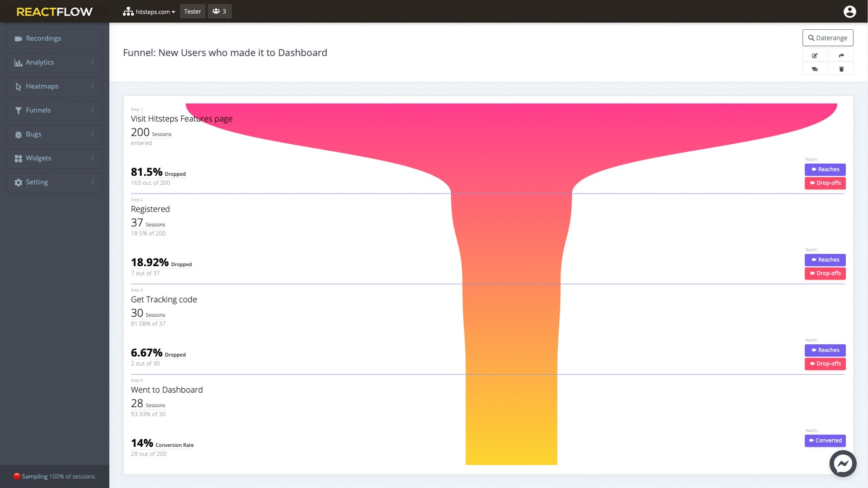Expand the Analytics section chevron
868x488 pixels.
click(93, 62)
